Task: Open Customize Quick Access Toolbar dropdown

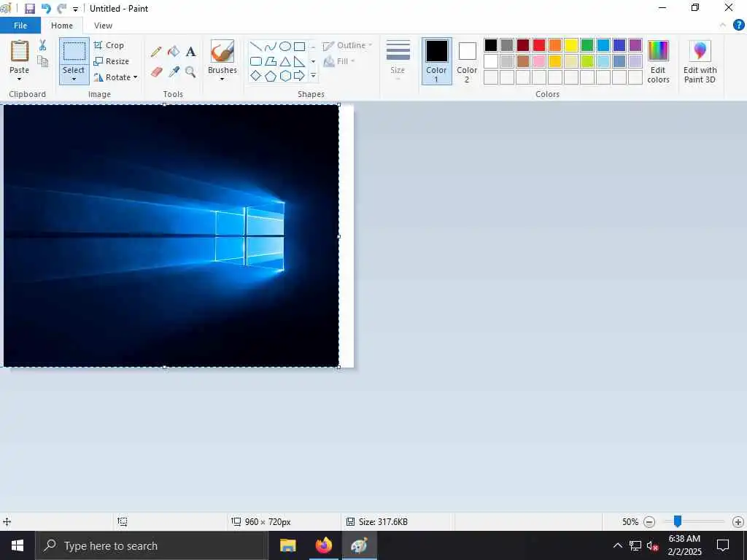Action: [x=75, y=9]
